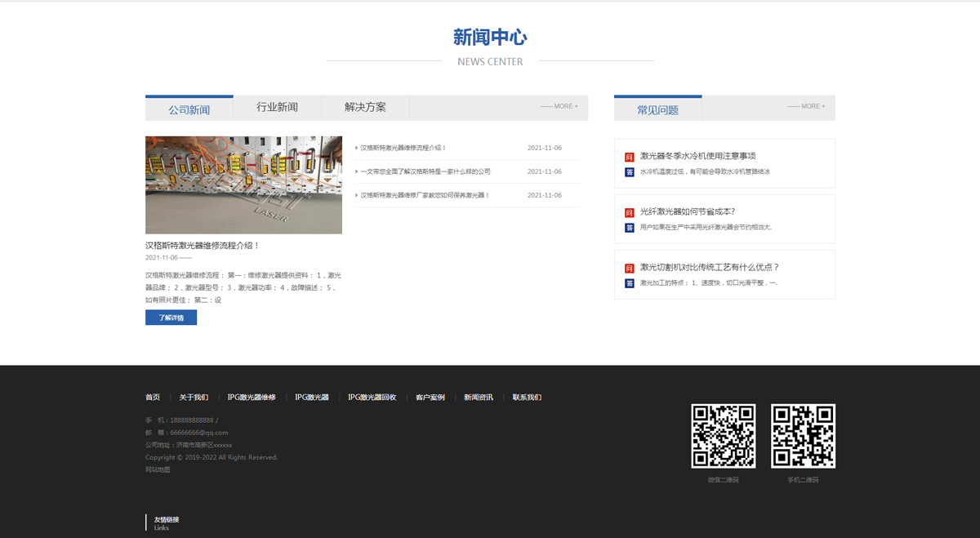Click MORE + in the news tab bar
The width and height of the screenshot is (980, 538).
pos(559,107)
